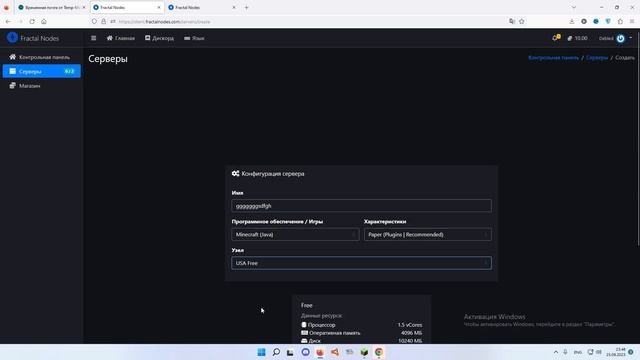This screenshot has height=360, width=640.
Task: Open the extensions puzzle icon
Action: click(620, 21)
